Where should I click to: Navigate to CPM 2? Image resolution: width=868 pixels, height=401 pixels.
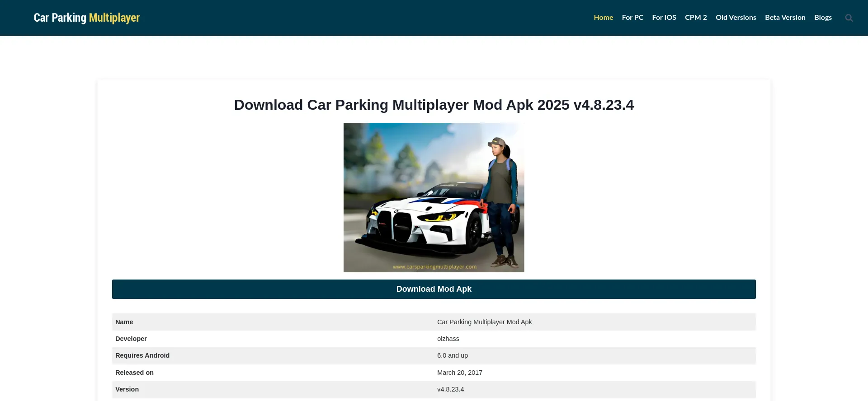click(x=696, y=18)
